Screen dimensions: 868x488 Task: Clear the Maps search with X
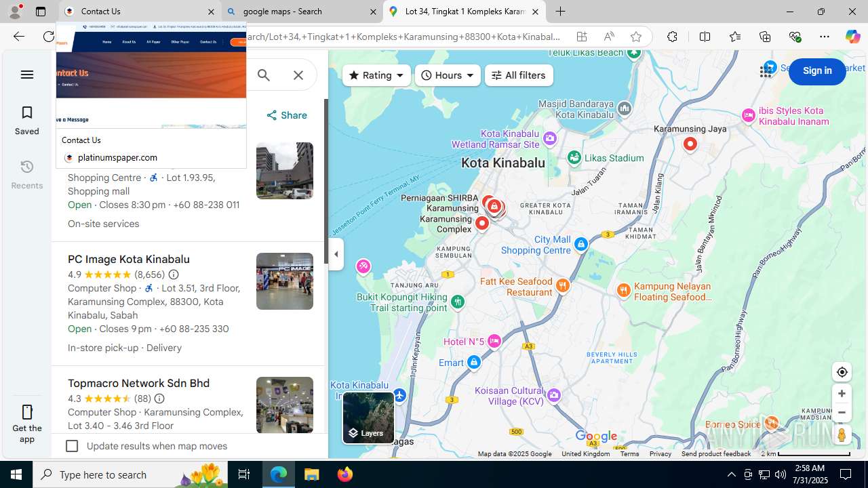click(x=298, y=75)
